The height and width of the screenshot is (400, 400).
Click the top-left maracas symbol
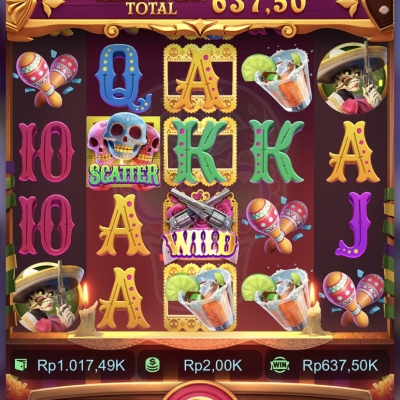click(x=47, y=79)
